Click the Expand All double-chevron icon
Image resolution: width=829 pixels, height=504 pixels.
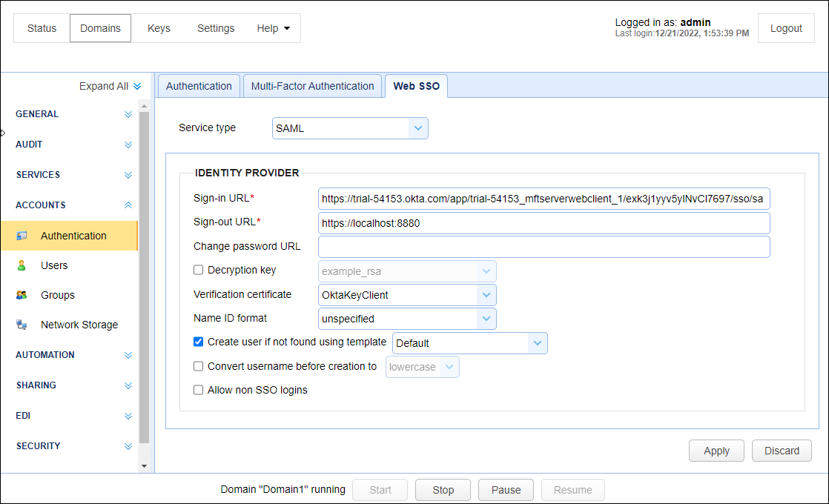pyautogui.click(x=137, y=87)
